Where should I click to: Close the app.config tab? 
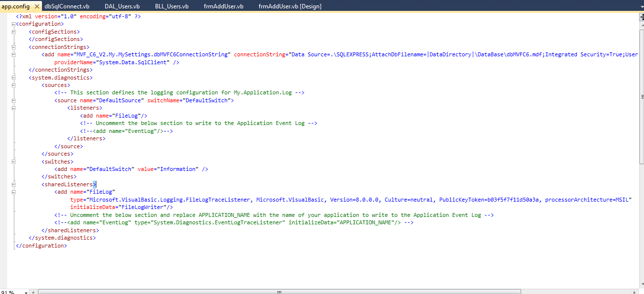click(37, 6)
